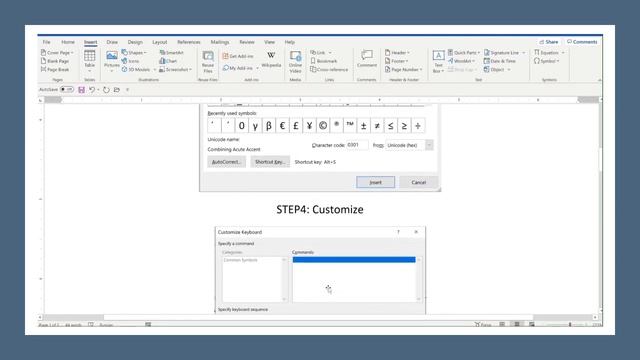Insert a Chart

pos(168,61)
